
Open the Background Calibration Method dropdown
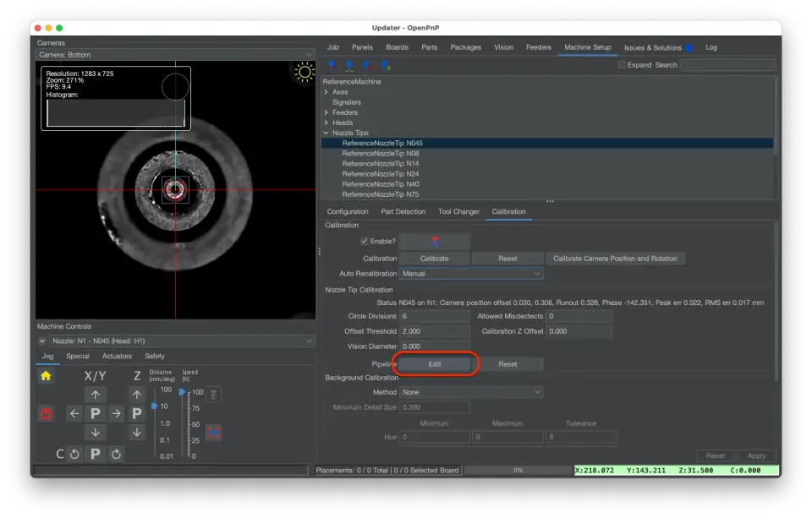[x=470, y=392]
